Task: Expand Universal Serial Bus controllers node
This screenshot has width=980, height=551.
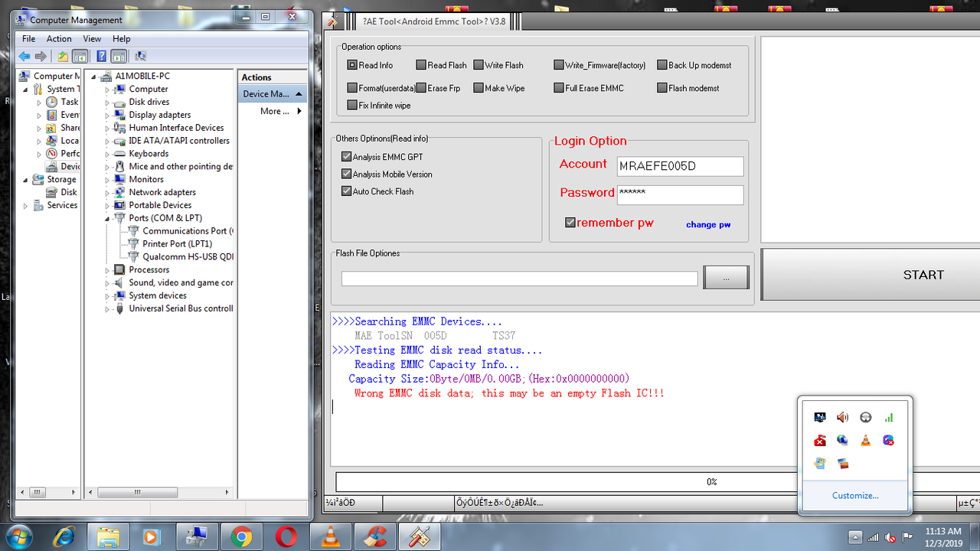Action: (x=108, y=308)
